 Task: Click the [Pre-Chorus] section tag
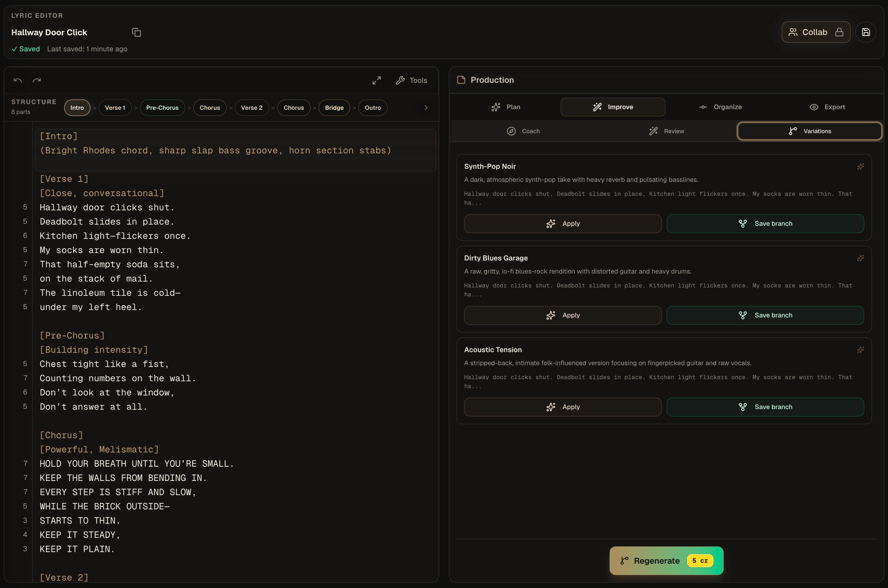click(72, 336)
